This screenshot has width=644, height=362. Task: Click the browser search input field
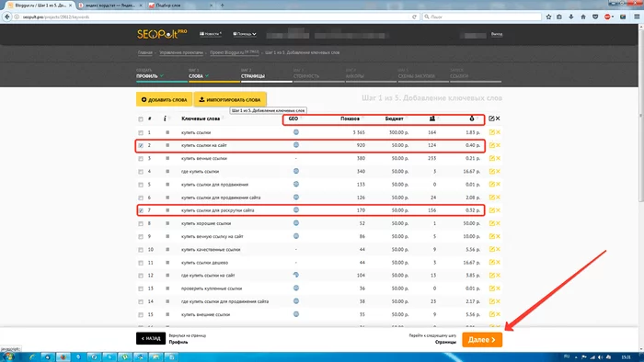tap(482, 17)
